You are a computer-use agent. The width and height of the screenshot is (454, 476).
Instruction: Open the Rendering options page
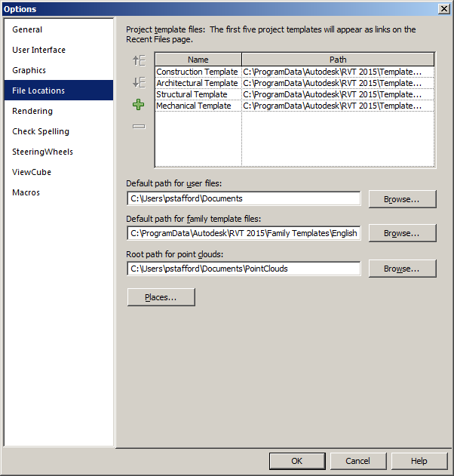[32, 111]
